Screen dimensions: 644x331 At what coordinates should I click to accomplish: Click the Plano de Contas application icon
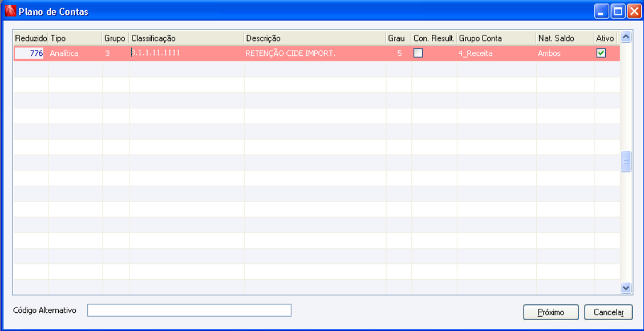10,11
